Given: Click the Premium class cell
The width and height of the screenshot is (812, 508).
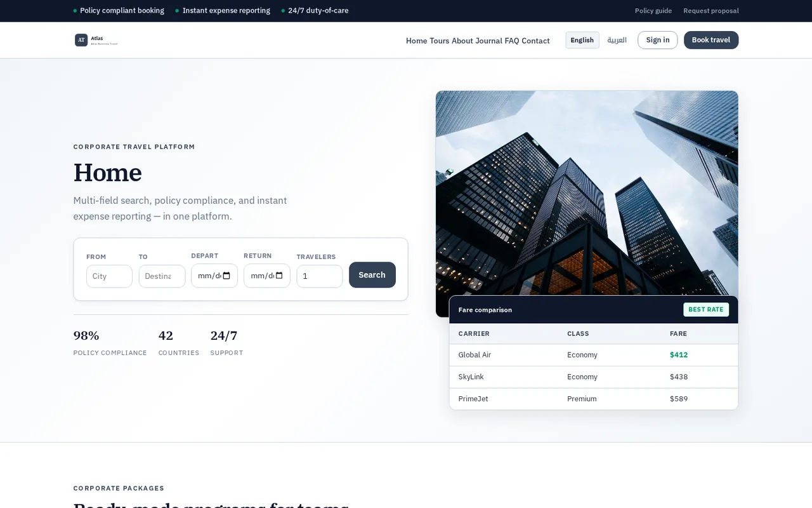Looking at the screenshot, I should click(x=582, y=399).
